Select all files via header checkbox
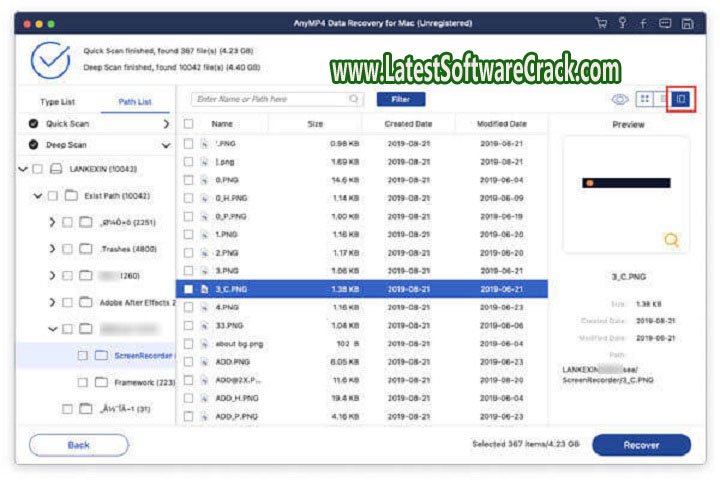The width and height of the screenshot is (720, 480). pyautogui.click(x=189, y=124)
